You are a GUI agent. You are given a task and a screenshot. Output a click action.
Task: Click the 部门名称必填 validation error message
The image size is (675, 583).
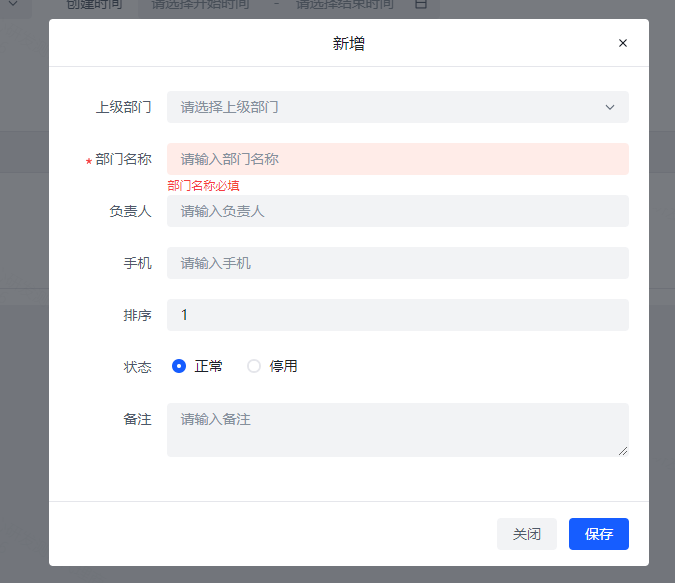coord(203,185)
